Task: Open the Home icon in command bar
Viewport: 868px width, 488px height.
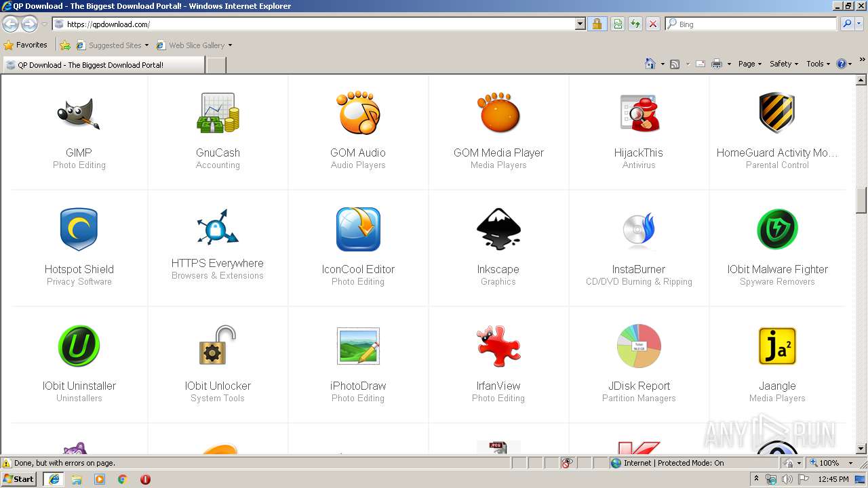Action: [x=650, y=64]
